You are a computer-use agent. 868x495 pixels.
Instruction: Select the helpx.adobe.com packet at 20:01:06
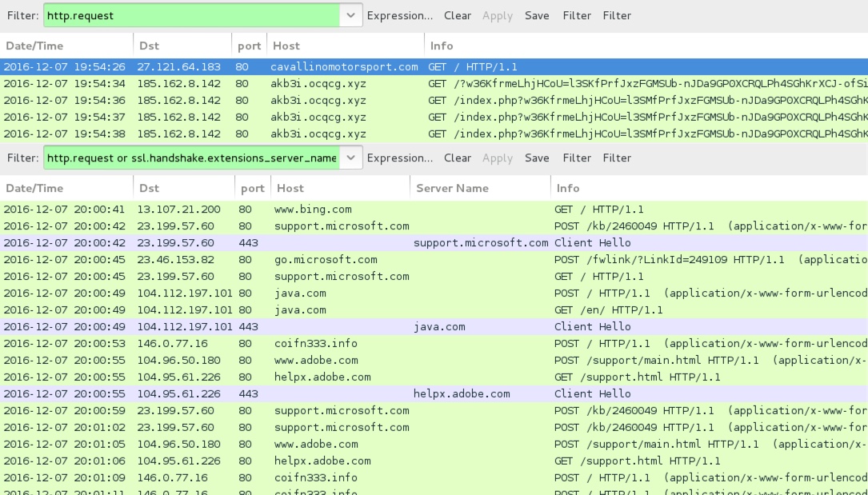point(434,461)
